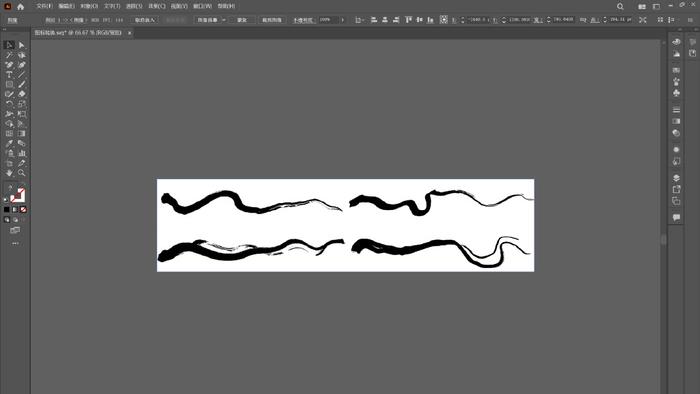Toggle constrain width and height proportions
Image resolution: width=700 pixels, height=394 pixels.
coord(583,20)
